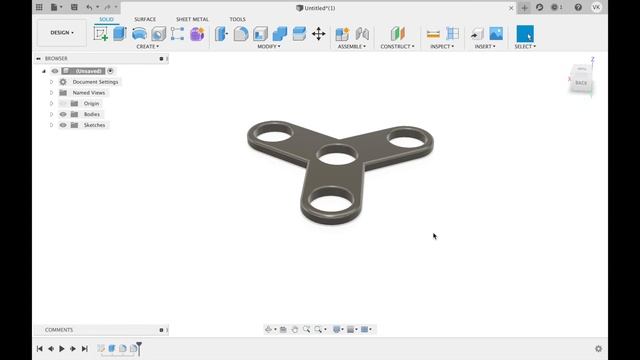This screenshot has height=360, width=640.
Task: Select the Extrude tool
Action: pos(120,34)
